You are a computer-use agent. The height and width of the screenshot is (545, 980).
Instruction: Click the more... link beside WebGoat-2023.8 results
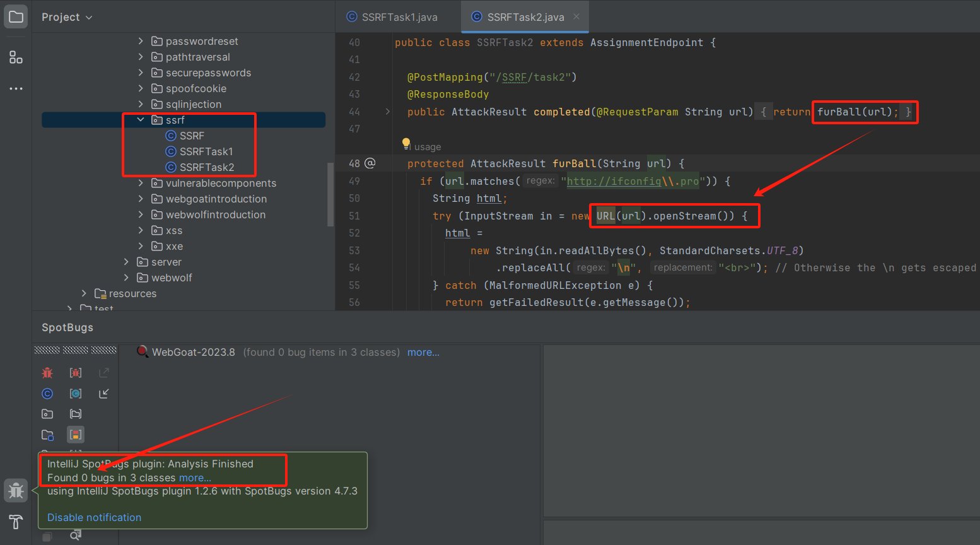423,352
